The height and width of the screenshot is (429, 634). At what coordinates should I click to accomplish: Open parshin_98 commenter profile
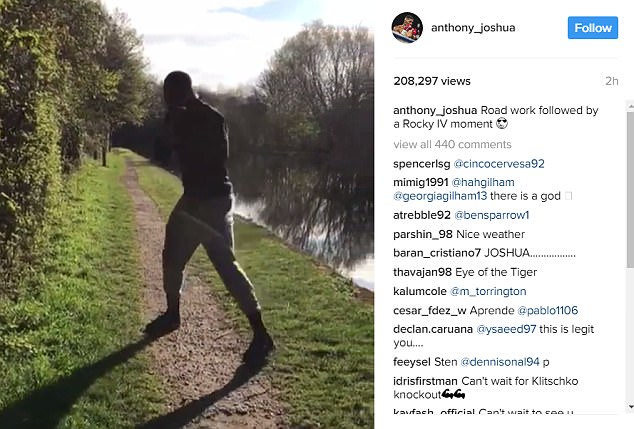pyautogui.click(x=423, y=235)
